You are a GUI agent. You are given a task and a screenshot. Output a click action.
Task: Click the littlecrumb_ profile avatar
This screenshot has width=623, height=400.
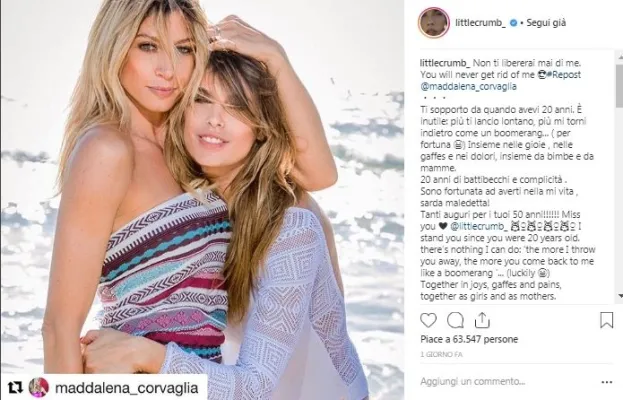[x=433, y=23]
